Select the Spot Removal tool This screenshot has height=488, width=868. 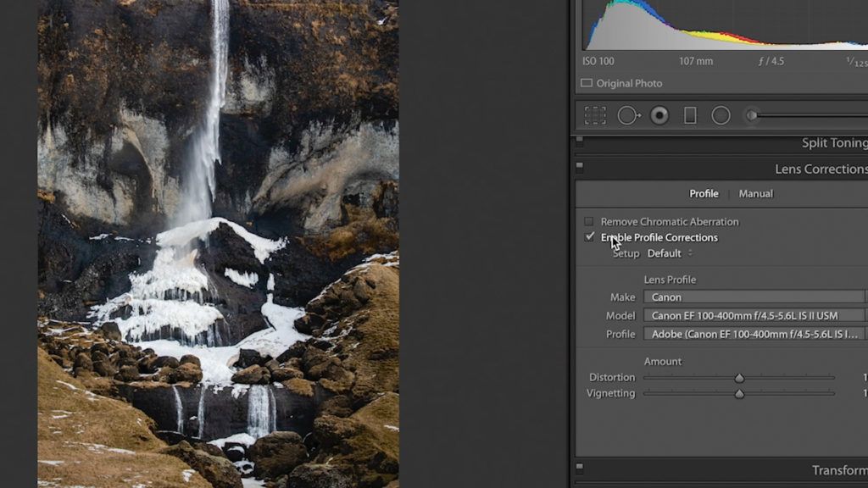click(629, 114)
